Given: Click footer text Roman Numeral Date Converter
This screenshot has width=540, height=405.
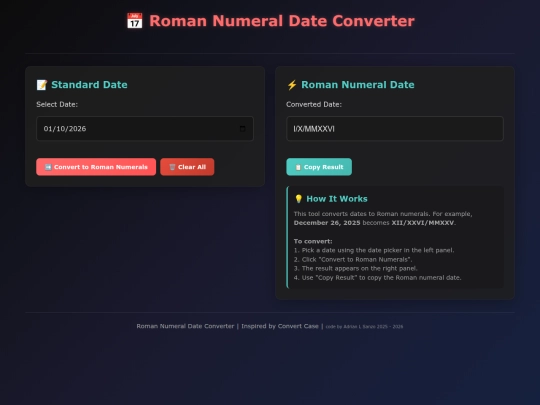Looking at the screenshot, I should click(x=185, y=326).
